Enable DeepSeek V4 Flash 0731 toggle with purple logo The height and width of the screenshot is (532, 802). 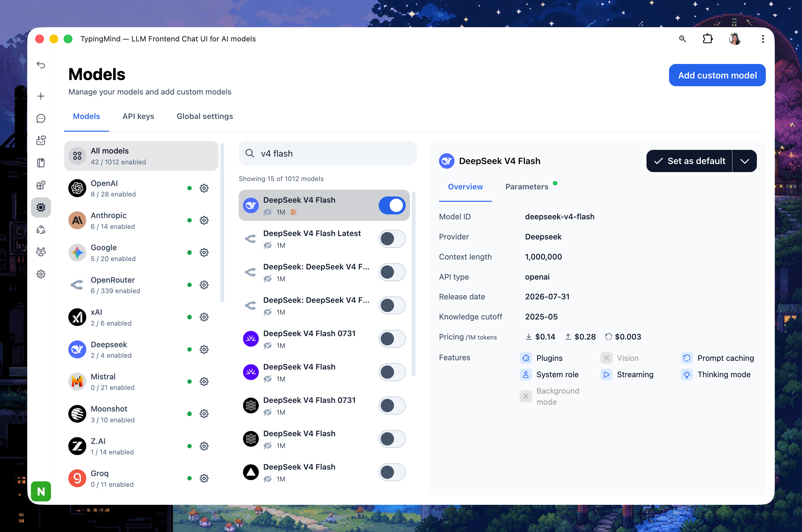(392, 339)
